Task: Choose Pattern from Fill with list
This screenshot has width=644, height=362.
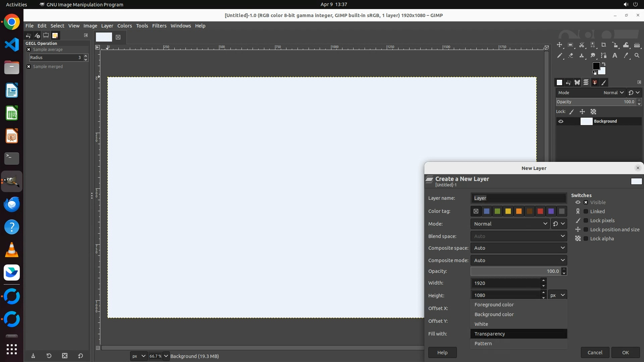Action: tap(483, 344)
